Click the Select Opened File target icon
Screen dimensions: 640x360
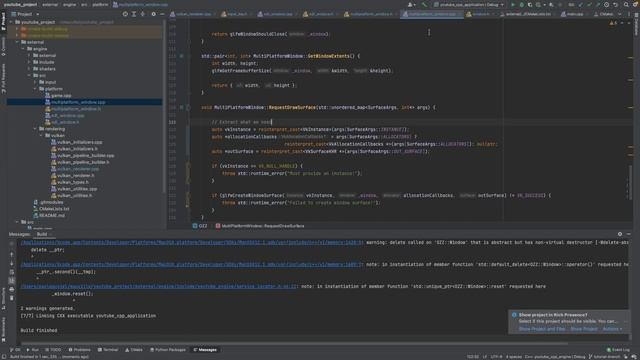pos(125,14)
